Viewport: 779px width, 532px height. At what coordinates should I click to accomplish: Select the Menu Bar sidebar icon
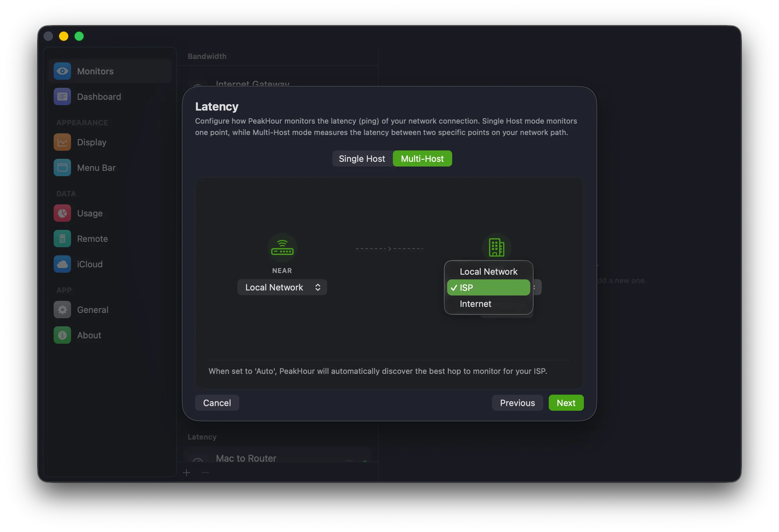(x=62, y=168)
